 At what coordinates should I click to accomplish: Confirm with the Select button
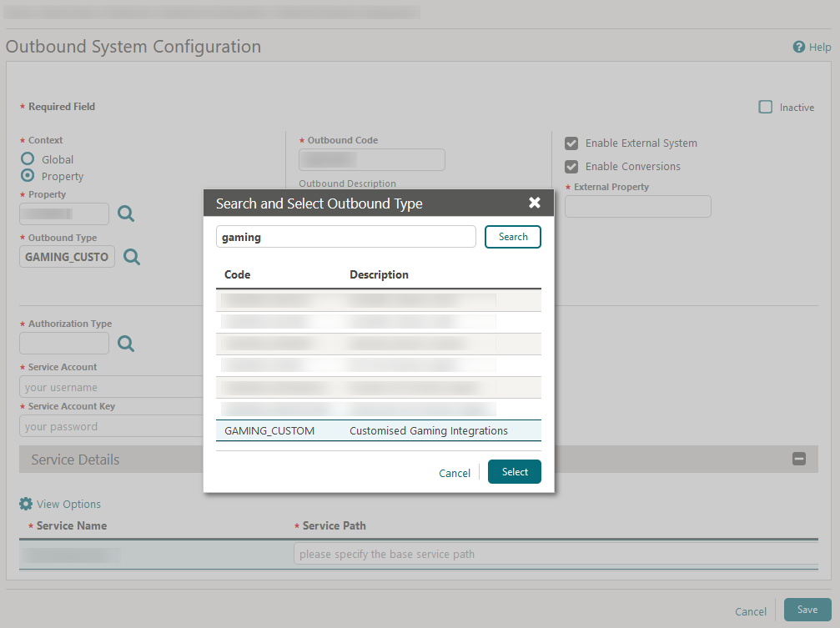514,471
